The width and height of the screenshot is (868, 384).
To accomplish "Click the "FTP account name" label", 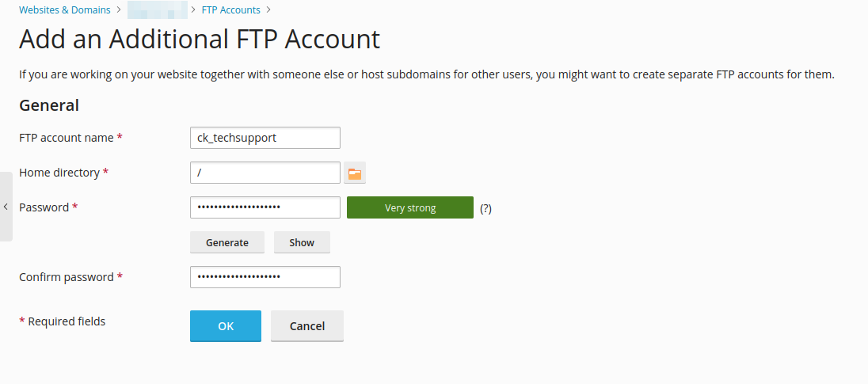I will [x=67, y=138].
